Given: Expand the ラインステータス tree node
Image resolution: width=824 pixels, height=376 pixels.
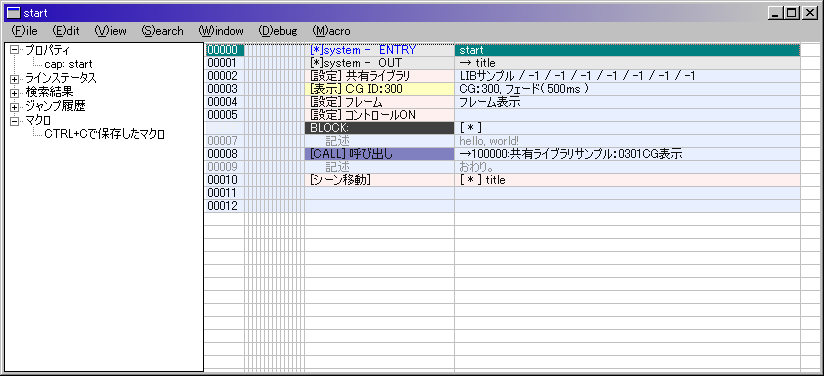Looking at the screenshot, I should pyautogui.click(x=14, y=79).
